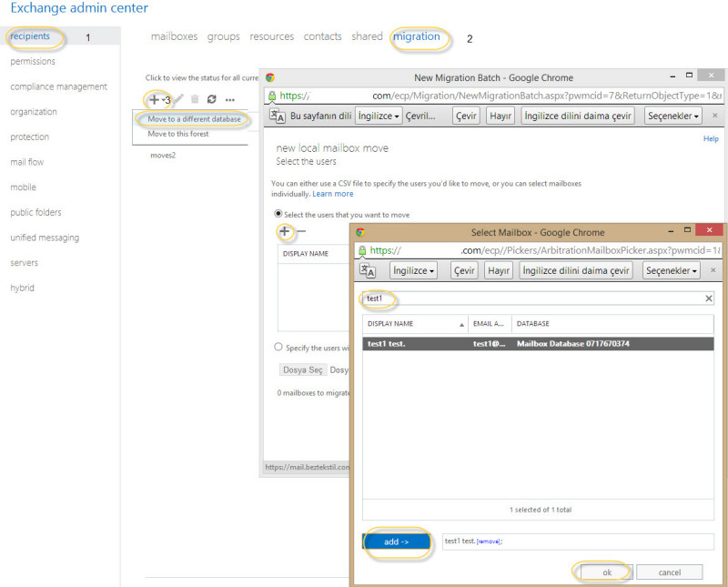The width and height of the screenshot is (728, 587).
Task: Open the hybrid section
Action: [x=22, y=288]
